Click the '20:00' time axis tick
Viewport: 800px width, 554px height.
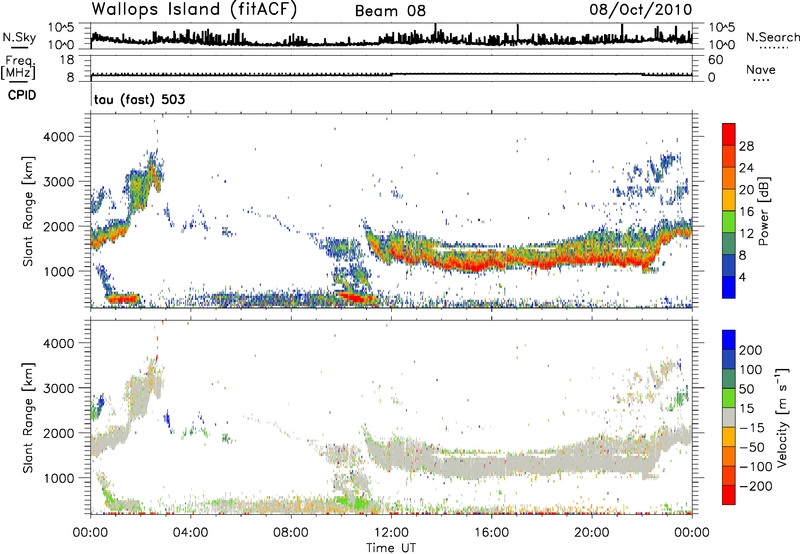592,533
